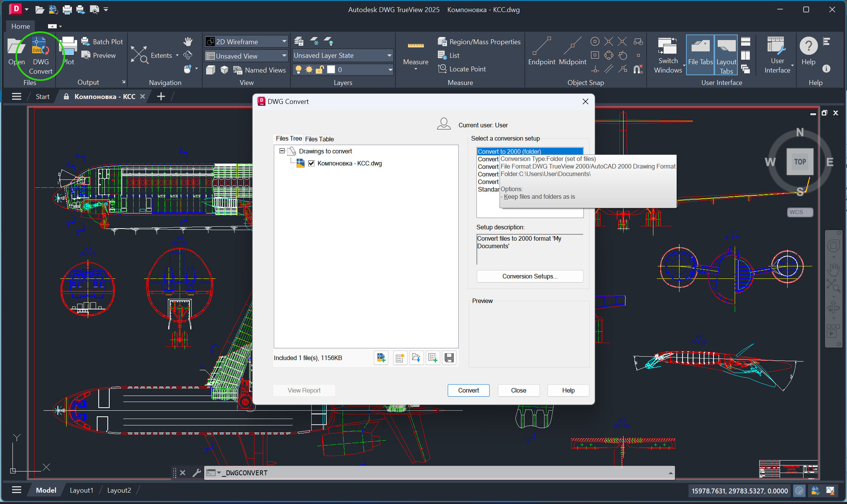Image resolution: width=847 pixels, height=504 pixels.
Task: Toggle the Intersection object snap icon
Action: pos(608,41)
